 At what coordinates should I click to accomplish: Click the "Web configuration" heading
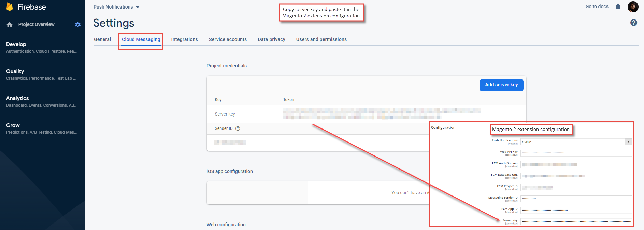pos(226,225)
